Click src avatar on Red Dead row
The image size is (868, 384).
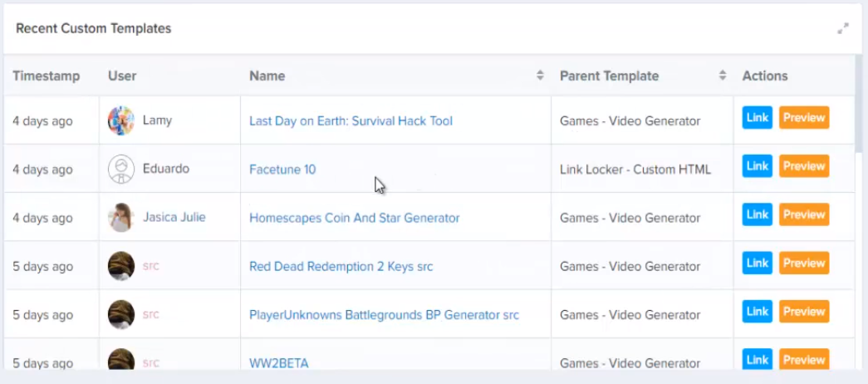121,266
